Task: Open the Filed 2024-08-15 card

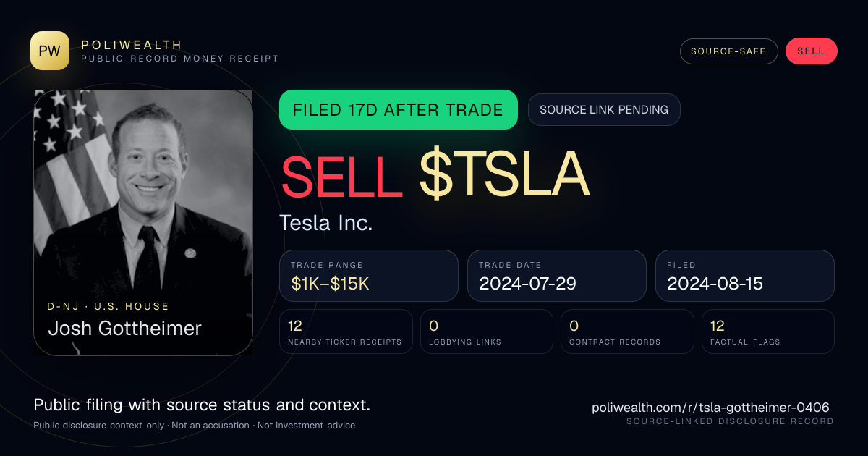Action: pyautogui.click(x=745, y=276)
